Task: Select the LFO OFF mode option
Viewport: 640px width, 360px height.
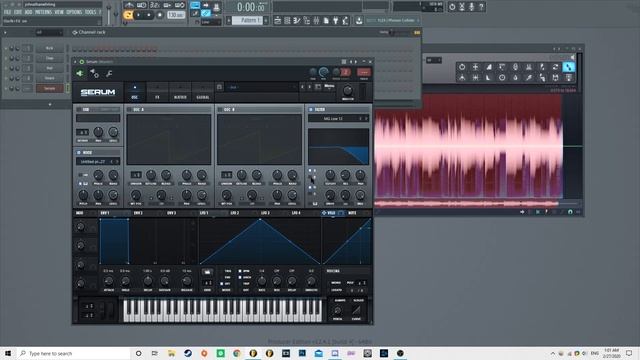Action: tap(222, 284)
